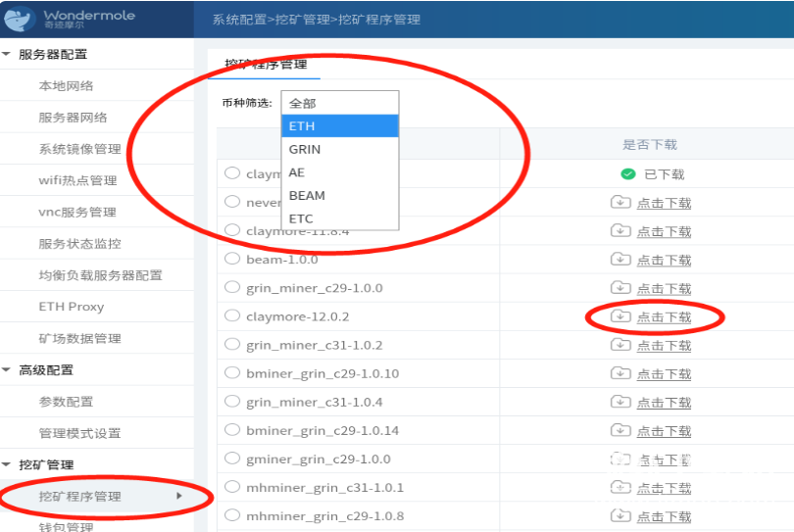Open 挖矿程序管理 in the sidebar
This screenshot has width=794, height=532.
coord(80,496)
